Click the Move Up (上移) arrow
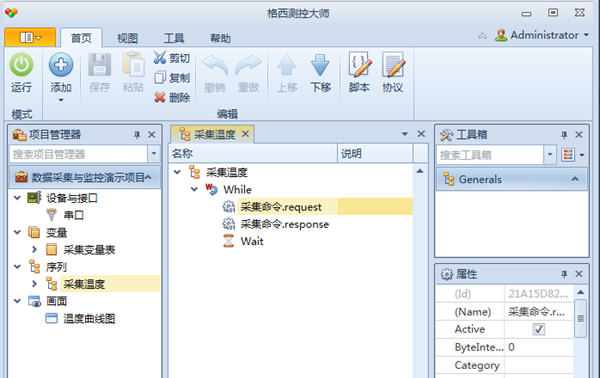Viewport: 600px width, 378px height. pyautogui.click(x=287, y=65)
